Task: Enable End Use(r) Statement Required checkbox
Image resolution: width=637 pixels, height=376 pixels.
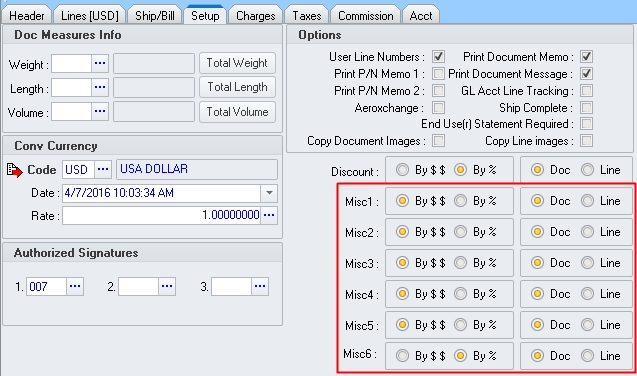Action: tap(586, 123)
